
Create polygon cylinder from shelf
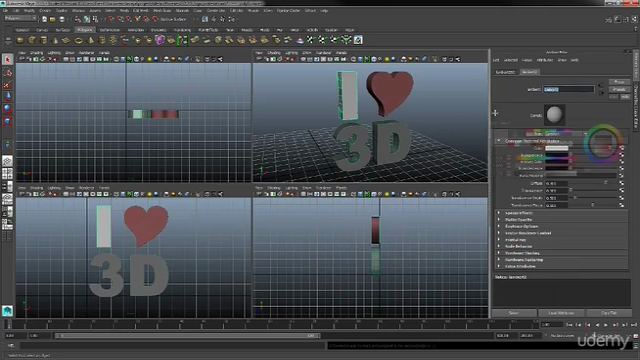tap(43, 40)
